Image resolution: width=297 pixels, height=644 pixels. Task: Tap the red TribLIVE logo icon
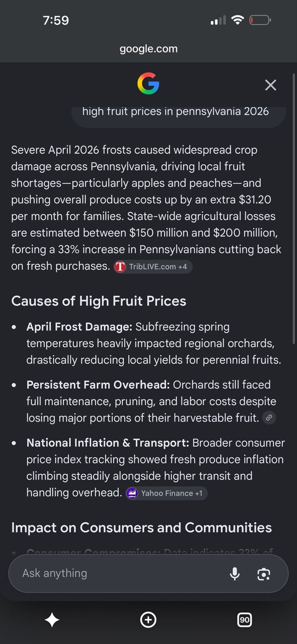pos(120,267)
